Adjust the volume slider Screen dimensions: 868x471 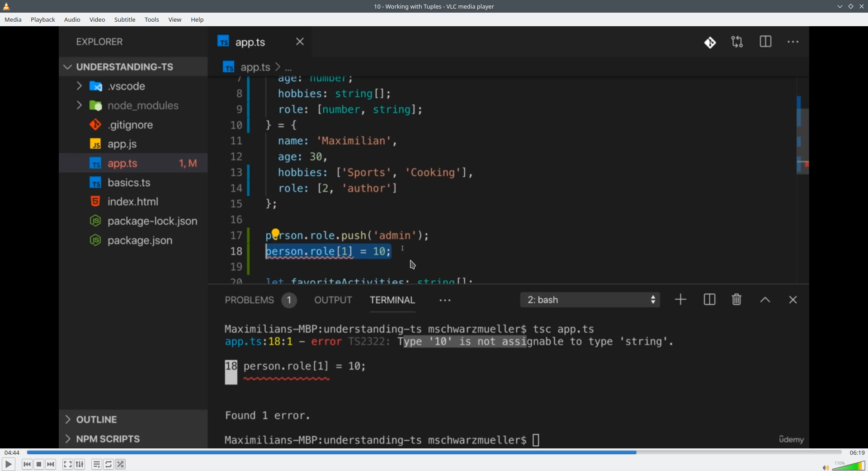[849, 466]
